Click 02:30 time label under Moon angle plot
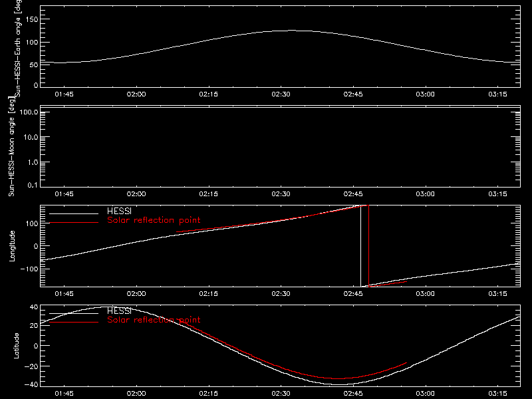The image size is (532, 399). point(281,194)
